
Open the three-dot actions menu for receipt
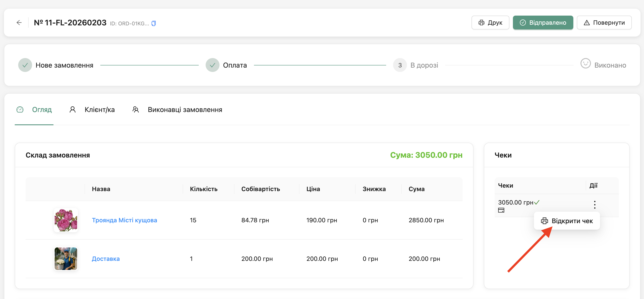tap(595, 205)
